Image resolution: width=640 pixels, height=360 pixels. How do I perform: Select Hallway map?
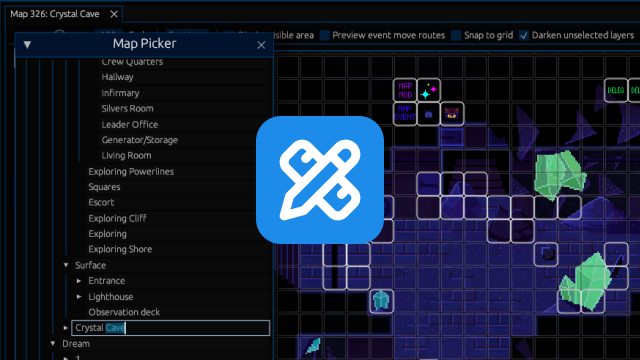118,77
